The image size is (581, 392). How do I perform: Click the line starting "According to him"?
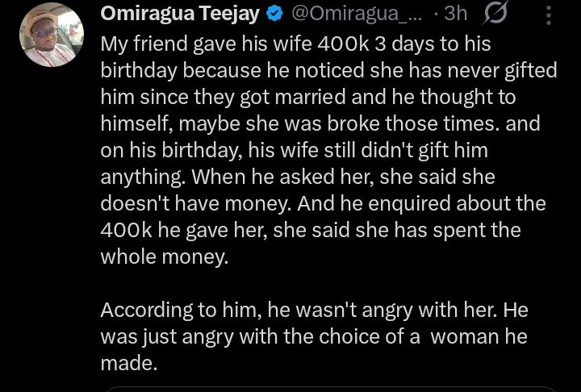pyautogui.click(x=314, y=310)
